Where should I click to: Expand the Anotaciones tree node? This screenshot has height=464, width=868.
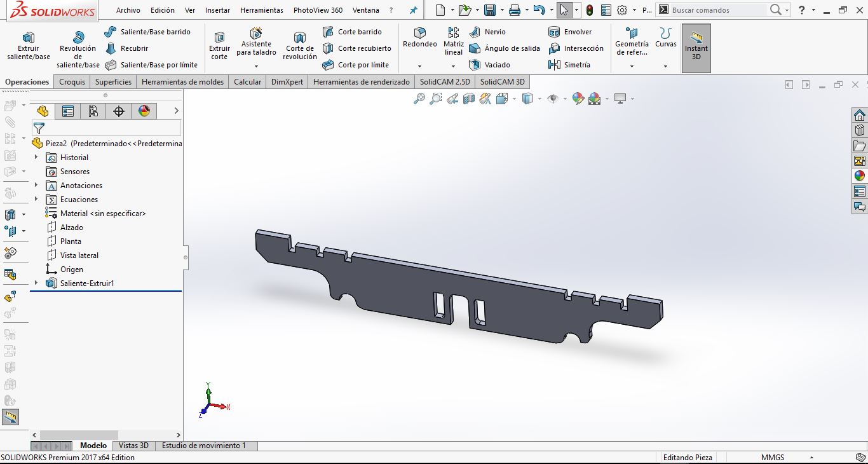click(x=36, y=185)
